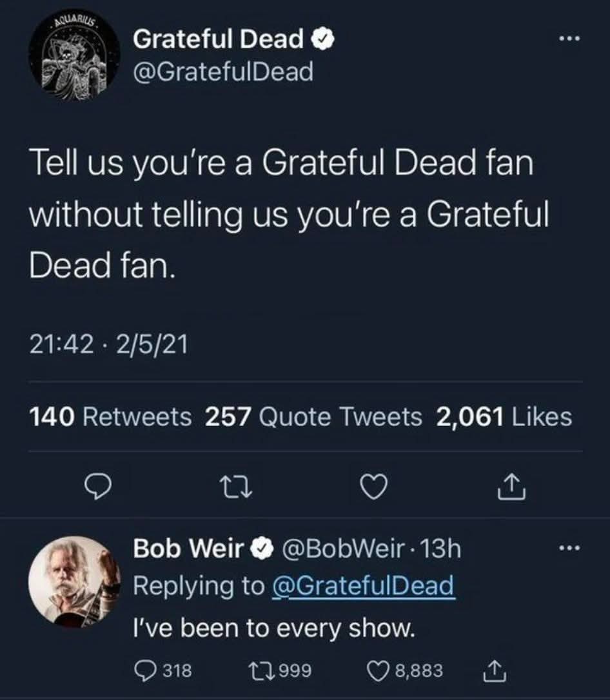610x700 pixels.
Task: Click the 21:42 · 2/5/21 timestamp
Action: pos(108,346)
